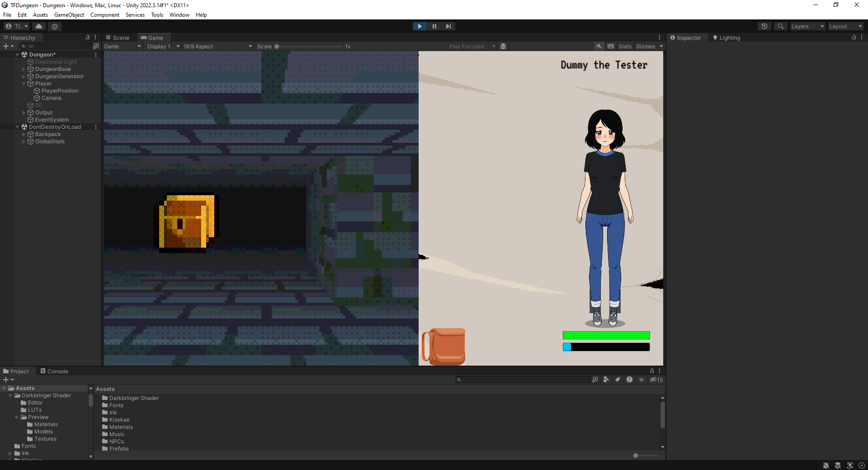Click the Game view Scale slider
This screenshot has height=470, width=868.
pyautogui.click(x=309, y=47)
